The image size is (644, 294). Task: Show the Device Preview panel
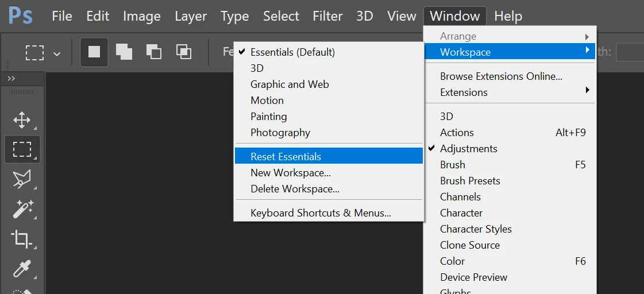click(510, 277)
